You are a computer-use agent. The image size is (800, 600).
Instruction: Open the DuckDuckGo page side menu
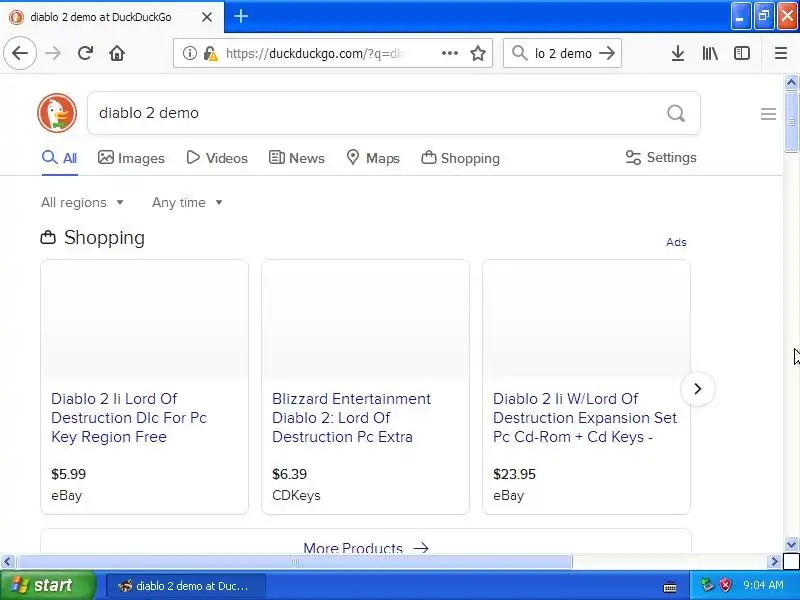click(x=768, y=114)
